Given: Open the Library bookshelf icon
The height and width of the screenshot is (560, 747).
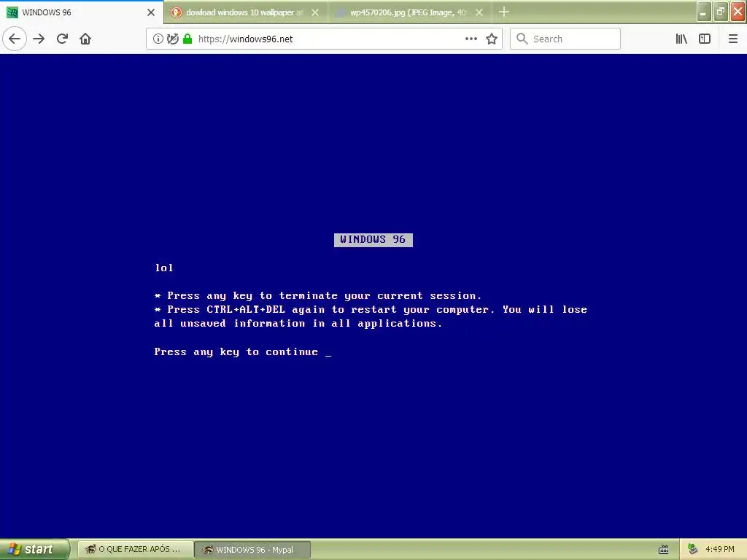Looking at the screenshot, I should point(681,39).
